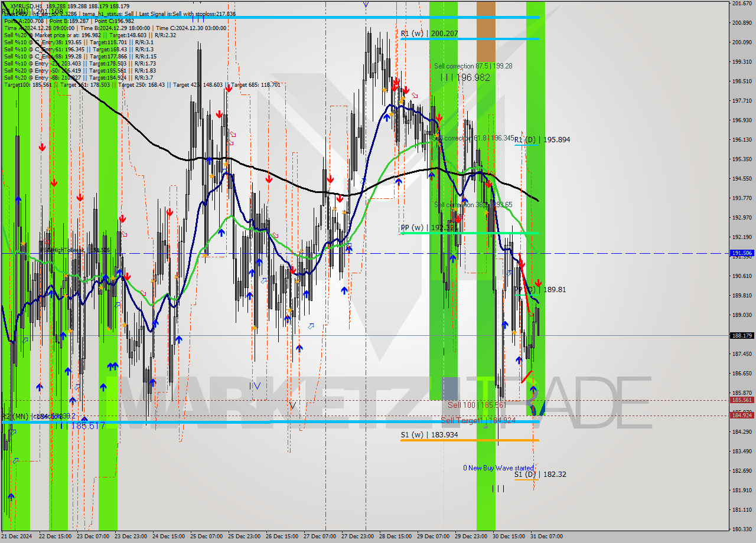Click the 180.330 price axis value
Viewport: 756px width, 543px height.
(742, 529)
